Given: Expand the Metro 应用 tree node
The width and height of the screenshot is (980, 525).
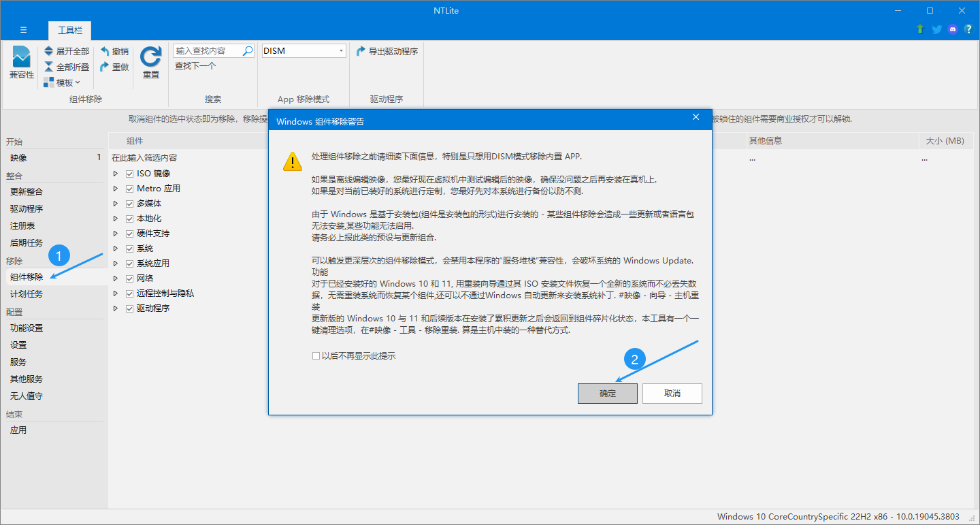Looking at the screenshot, I should pyautogui.click(x=116, y=189).
